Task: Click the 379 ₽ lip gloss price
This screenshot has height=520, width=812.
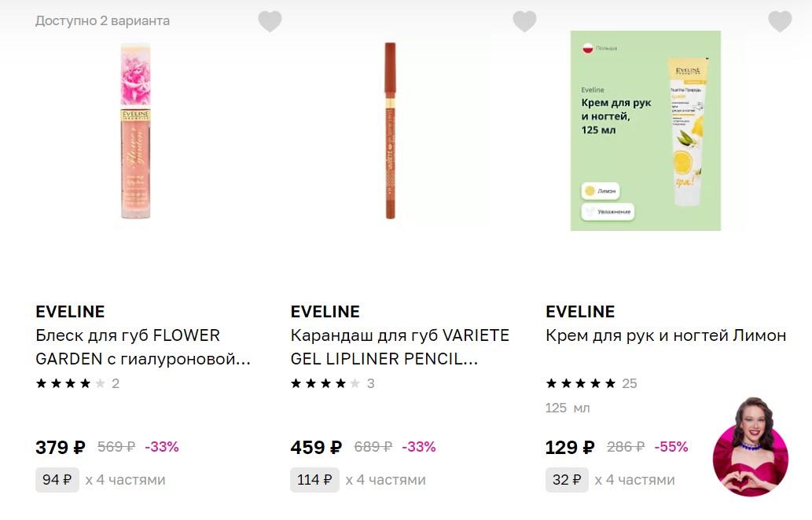Action: 61,448
